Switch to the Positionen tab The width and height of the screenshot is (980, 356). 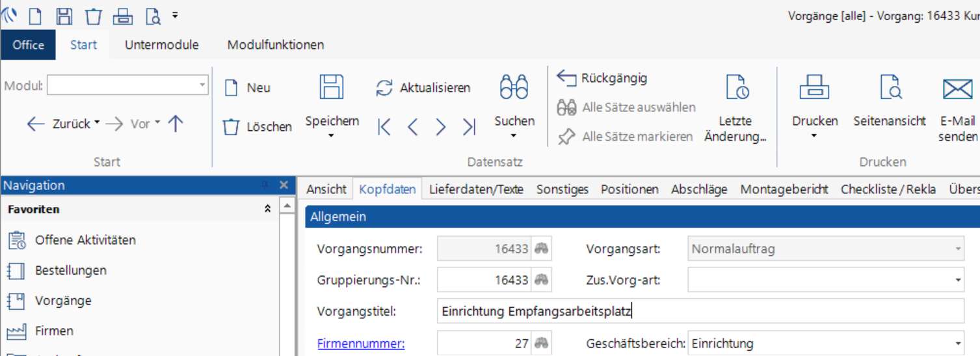(x=629, y=189)
